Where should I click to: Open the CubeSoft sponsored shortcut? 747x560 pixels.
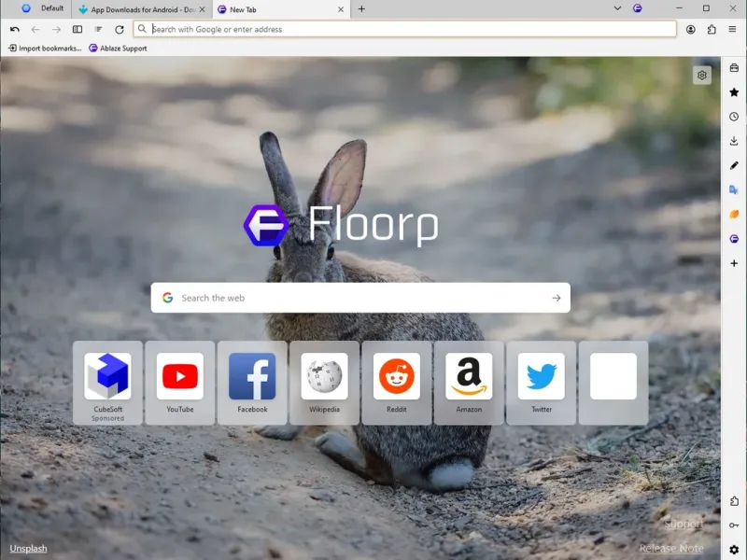click(107, 383)
